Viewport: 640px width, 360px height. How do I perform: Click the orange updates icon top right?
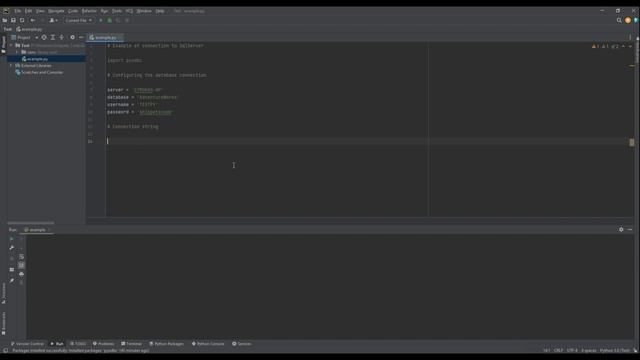628,20
